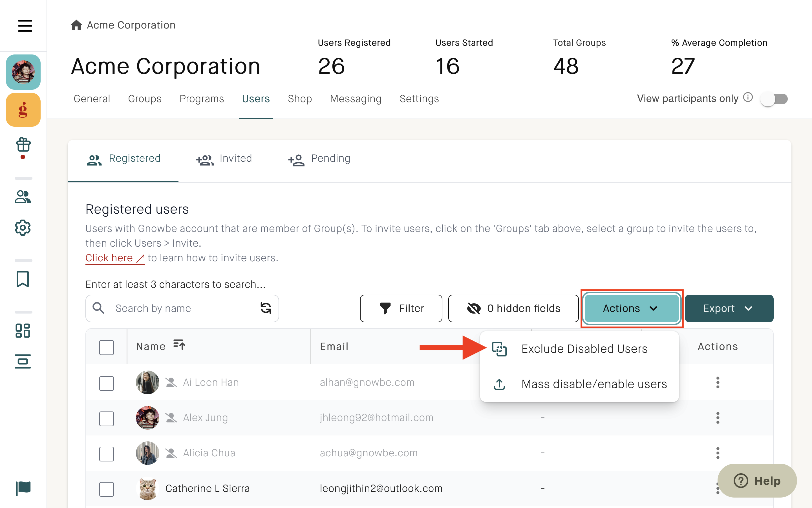Open the Actions dropdown button
The image size is (812, 508).
click(632, 308)
